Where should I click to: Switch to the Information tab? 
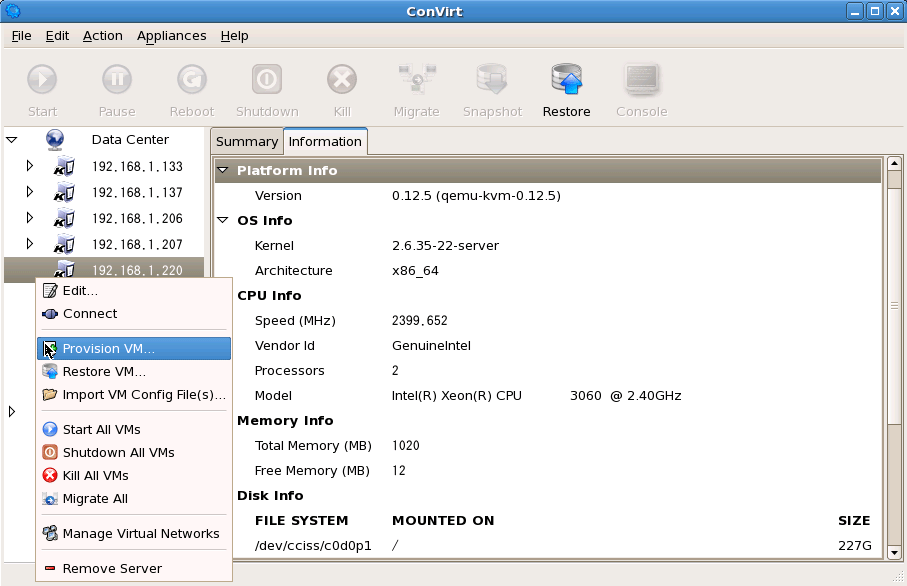pyautogui.click(x=325, y=142)
